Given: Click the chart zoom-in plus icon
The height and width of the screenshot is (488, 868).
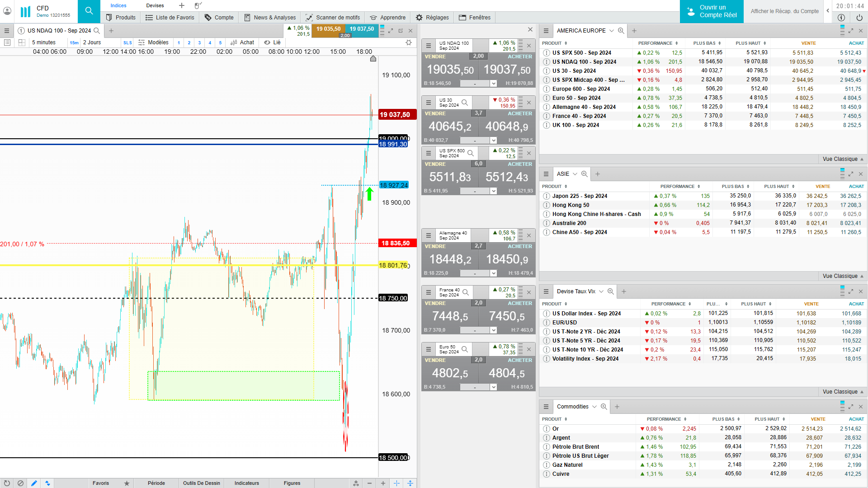Looking at the screenshot, I should [x=383, y=483].
